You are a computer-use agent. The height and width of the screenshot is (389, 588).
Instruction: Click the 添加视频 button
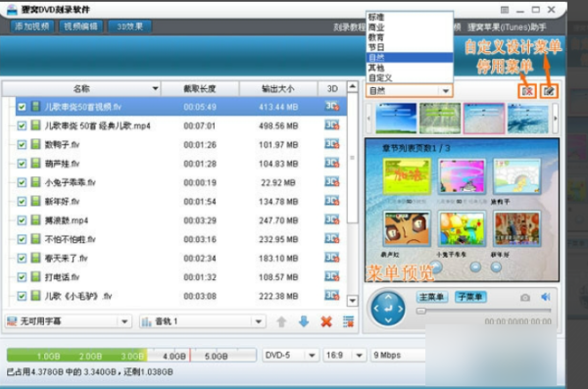(32, 26)
